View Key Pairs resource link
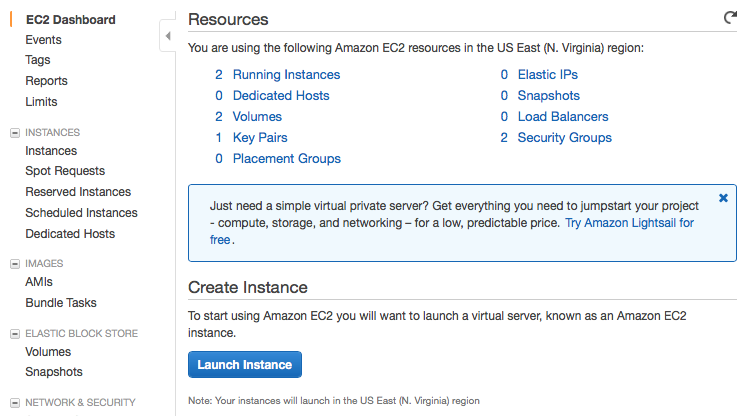 coord(260,138)
